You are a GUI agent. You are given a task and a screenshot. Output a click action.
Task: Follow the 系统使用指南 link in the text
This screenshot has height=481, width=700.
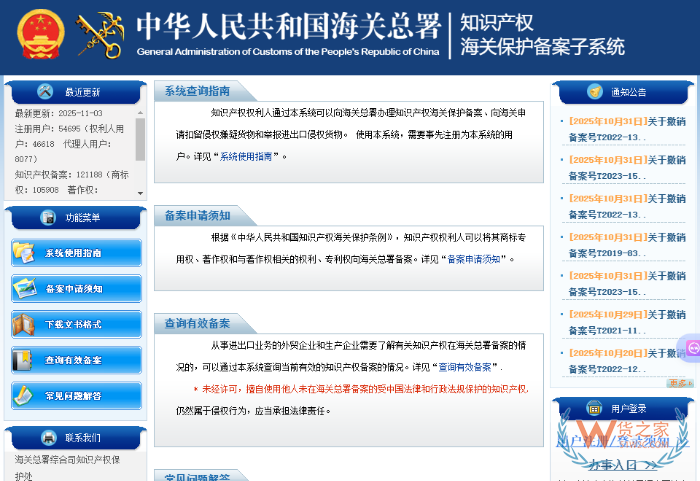pyautogui.click(x=246, y=156)
